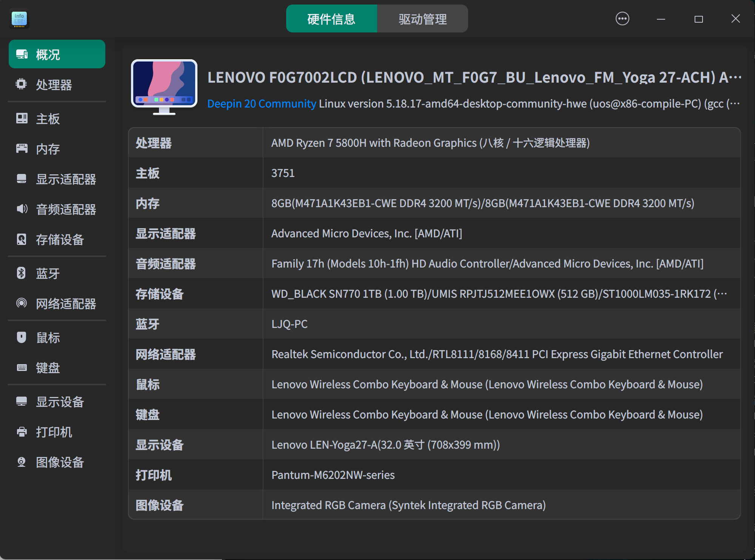Open 显示设备 in the sidebar

click(60, 402)
